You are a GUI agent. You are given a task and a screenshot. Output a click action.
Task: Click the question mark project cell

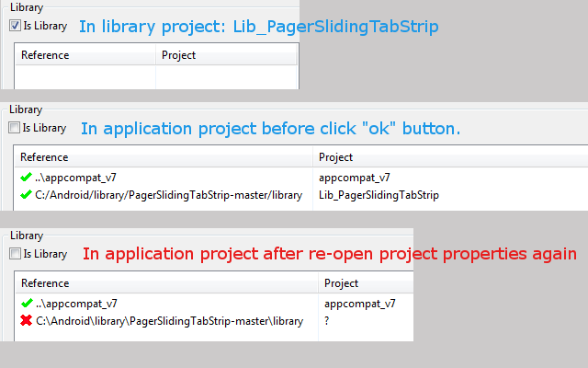pyautogui.click(x=328, y=321)
